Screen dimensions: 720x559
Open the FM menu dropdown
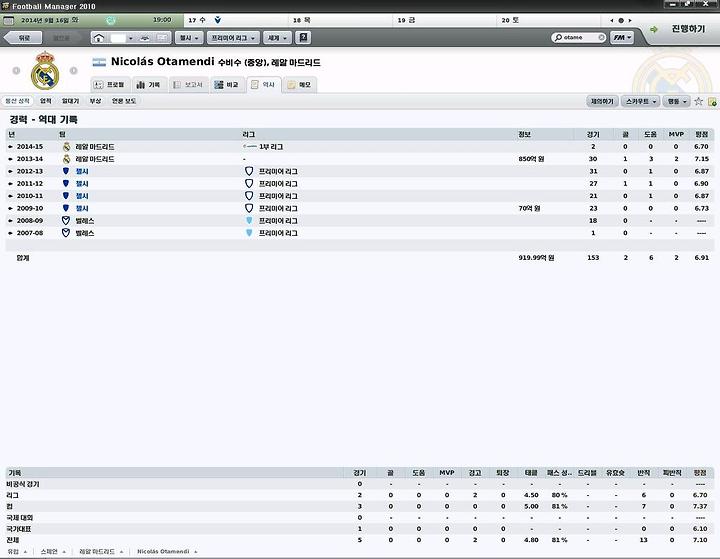[x=622, y=38]
